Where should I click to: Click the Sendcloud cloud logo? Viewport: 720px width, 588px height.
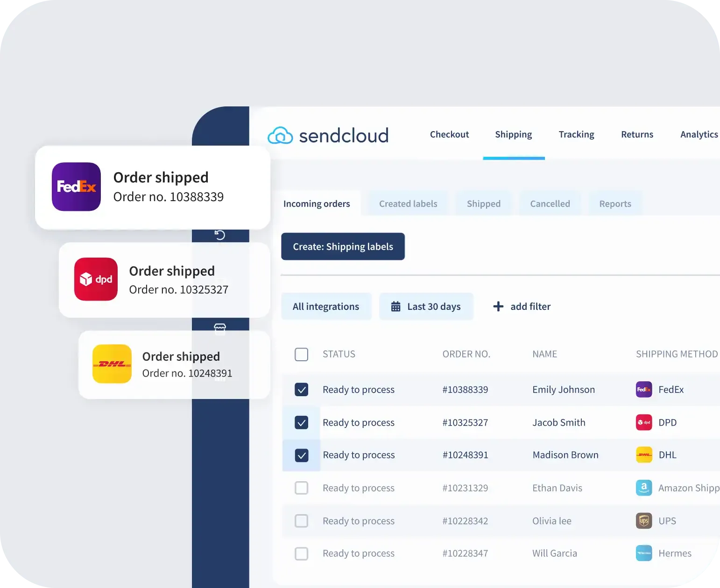(x=280, y=135)
